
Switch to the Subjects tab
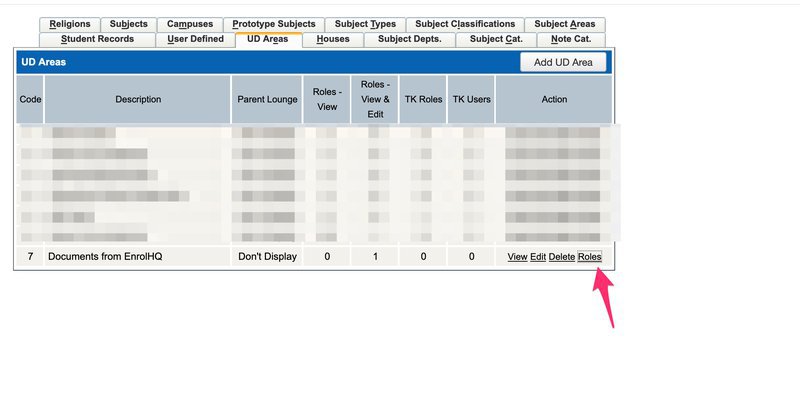[x=129, y=24]
